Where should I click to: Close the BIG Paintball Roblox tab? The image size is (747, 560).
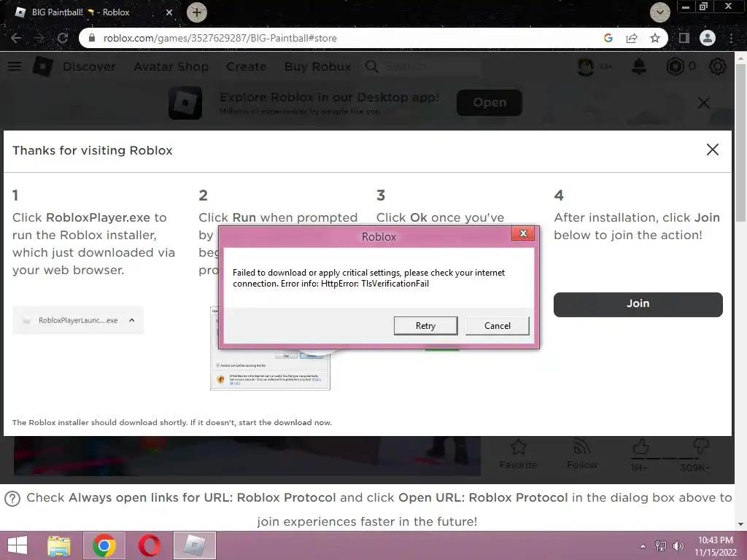coord(169,12)
